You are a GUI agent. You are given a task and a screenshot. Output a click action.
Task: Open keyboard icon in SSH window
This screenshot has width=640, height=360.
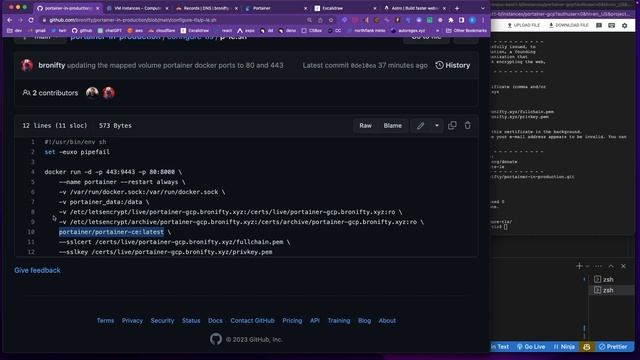(x=611, y=25)
